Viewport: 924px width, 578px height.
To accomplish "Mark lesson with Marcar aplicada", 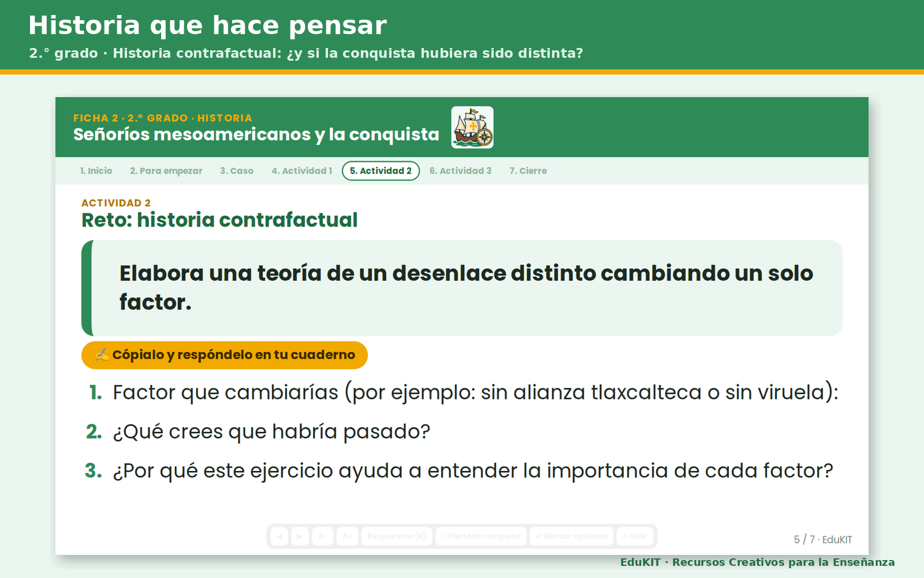I will pyautogui.click(x=571, y=536).
